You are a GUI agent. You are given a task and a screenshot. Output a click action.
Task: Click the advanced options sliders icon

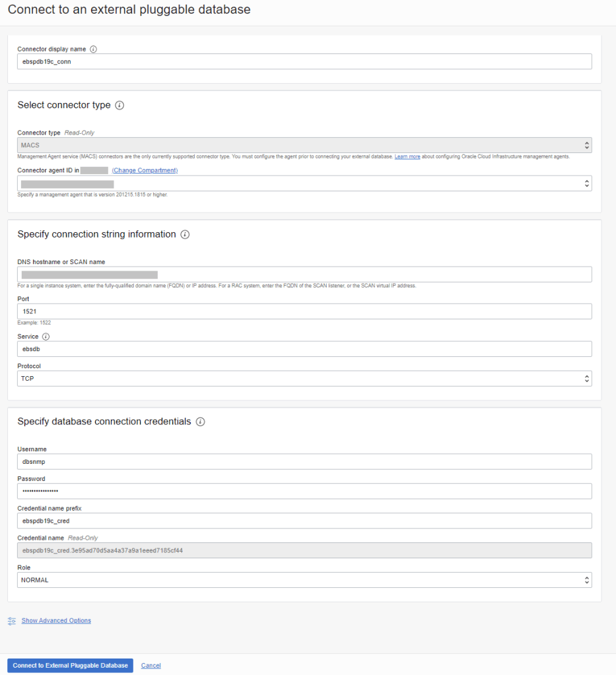pyautogui.click(x=12, y=621)
